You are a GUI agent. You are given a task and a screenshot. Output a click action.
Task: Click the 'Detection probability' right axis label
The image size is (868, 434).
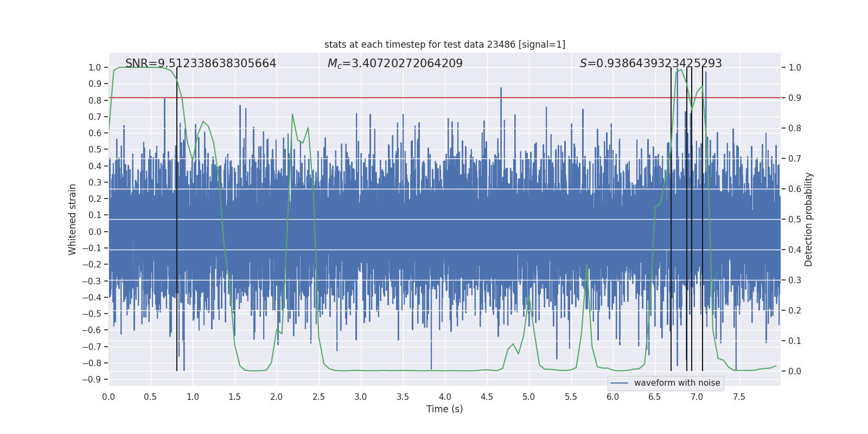point(808,219)
